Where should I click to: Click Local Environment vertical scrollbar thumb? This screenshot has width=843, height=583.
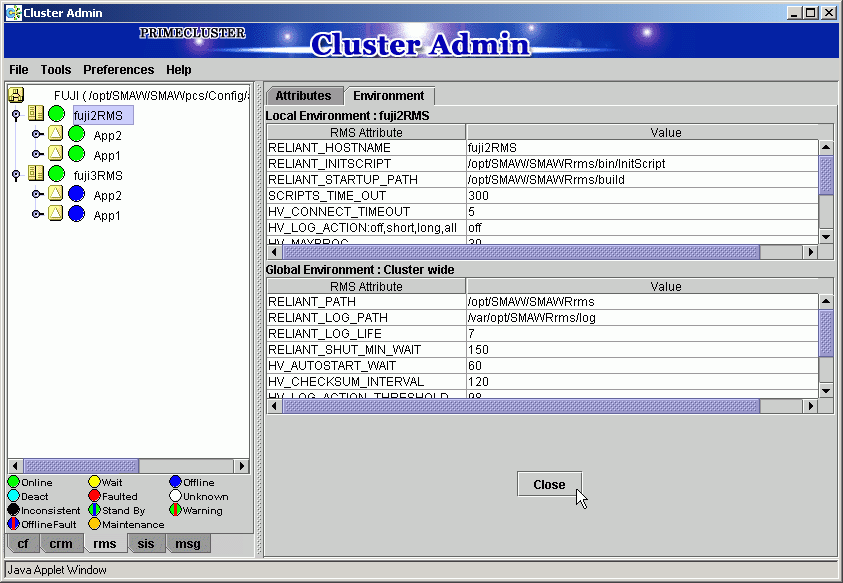coord(826,174)
